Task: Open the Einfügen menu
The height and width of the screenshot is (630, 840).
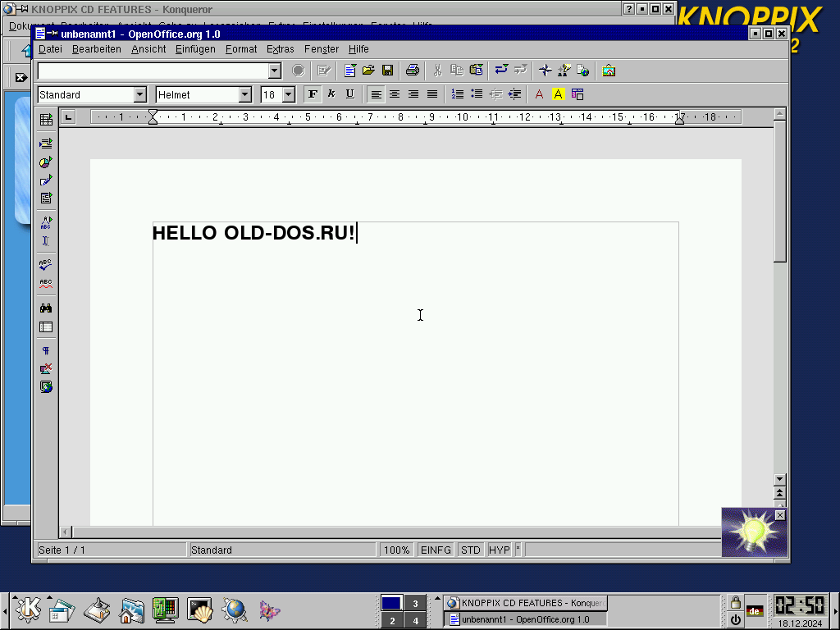Action: 195,49
